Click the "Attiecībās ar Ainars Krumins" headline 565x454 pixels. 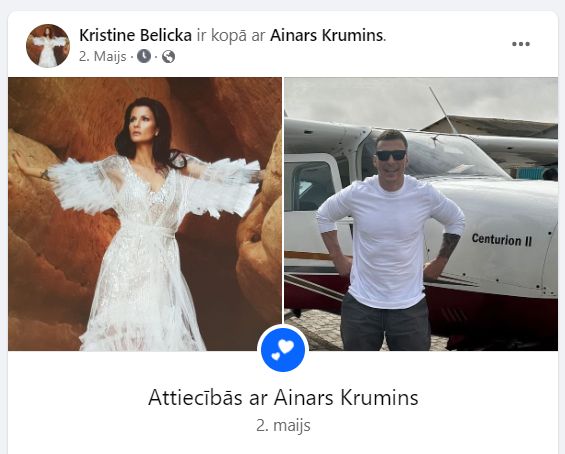click(283, 397)
